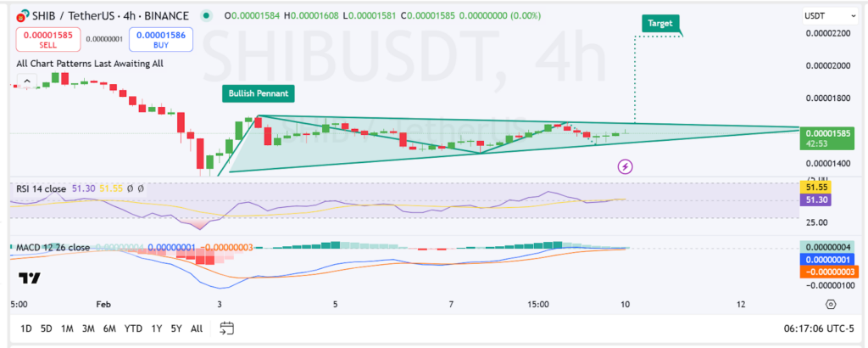
Task: Open the USDT currency dropdown
Action: [829, 17]
